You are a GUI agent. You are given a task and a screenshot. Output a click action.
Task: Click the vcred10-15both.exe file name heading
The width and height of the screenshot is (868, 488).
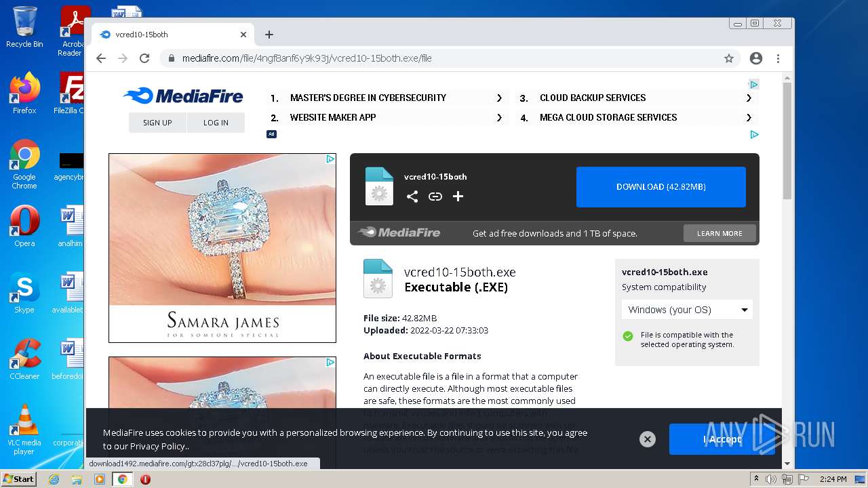pyautogui.click(x=460, y=272)
